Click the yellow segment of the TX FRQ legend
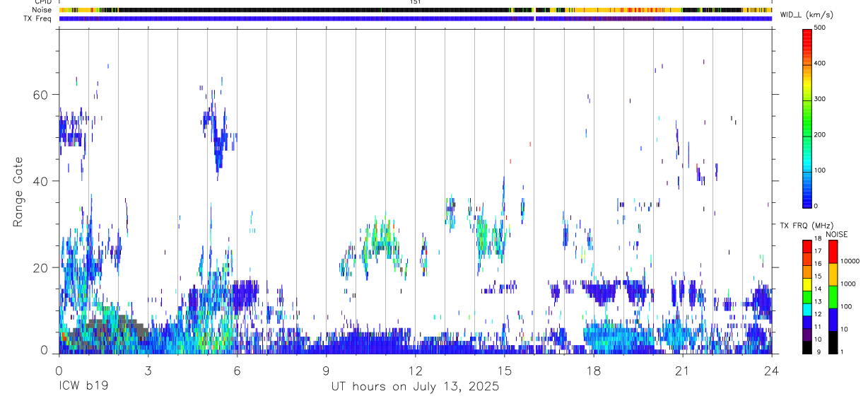This screenshot has height=401, width=868. 807,284
